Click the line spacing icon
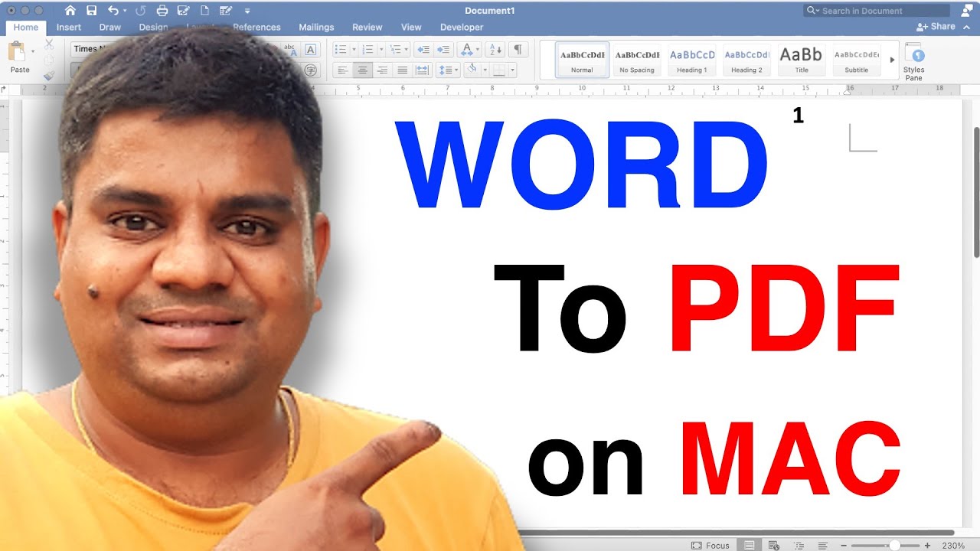The height and width of the screenshot is (551, 980). coord(444,70)
